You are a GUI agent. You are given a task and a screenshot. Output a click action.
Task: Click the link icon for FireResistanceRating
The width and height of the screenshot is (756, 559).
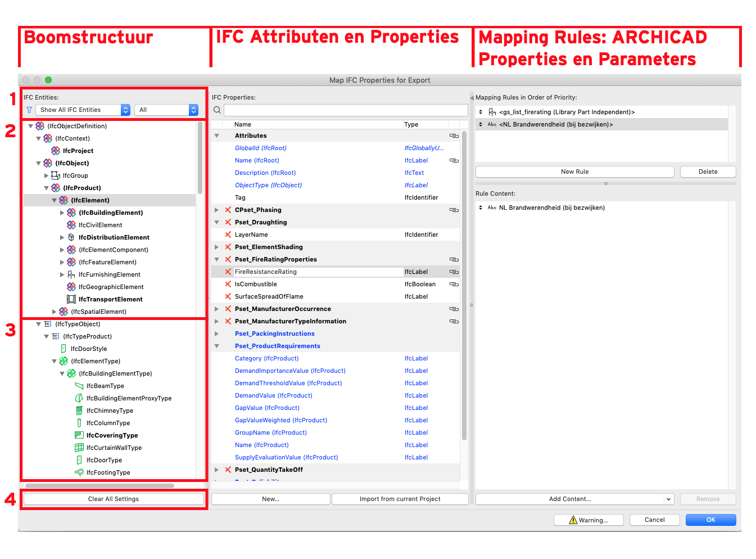(x=454, y=272)
